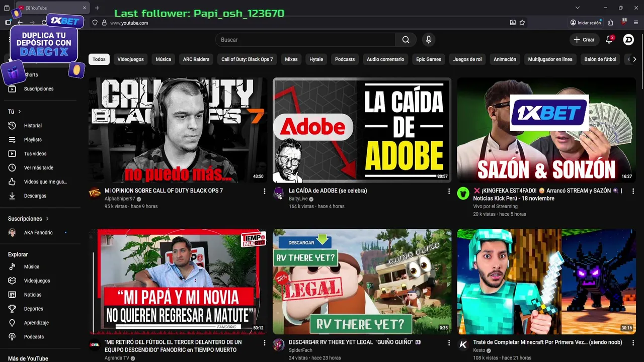This screenshot has height=362, width=644.
Task: Start voice search with the microphone
Action: coord(428,40)
